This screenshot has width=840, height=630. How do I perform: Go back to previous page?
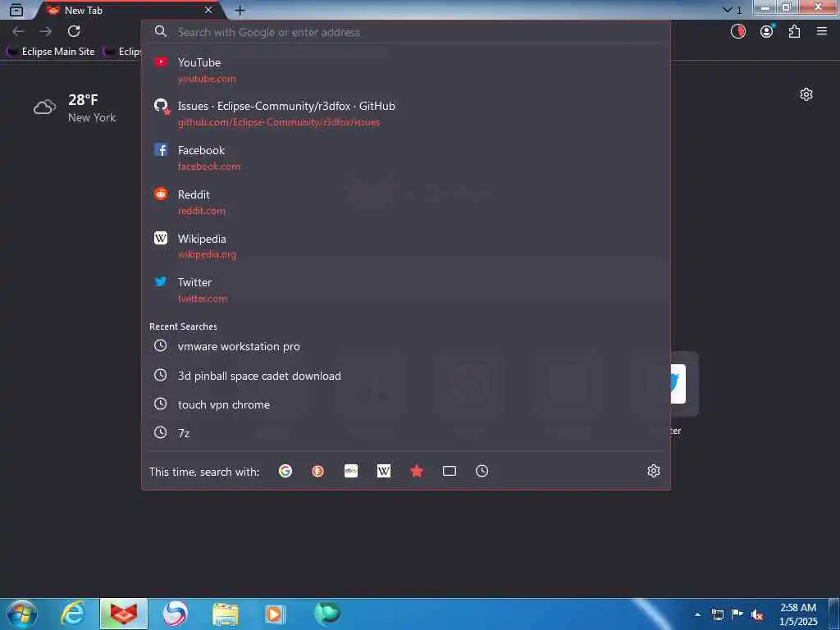tap(18, 32)
